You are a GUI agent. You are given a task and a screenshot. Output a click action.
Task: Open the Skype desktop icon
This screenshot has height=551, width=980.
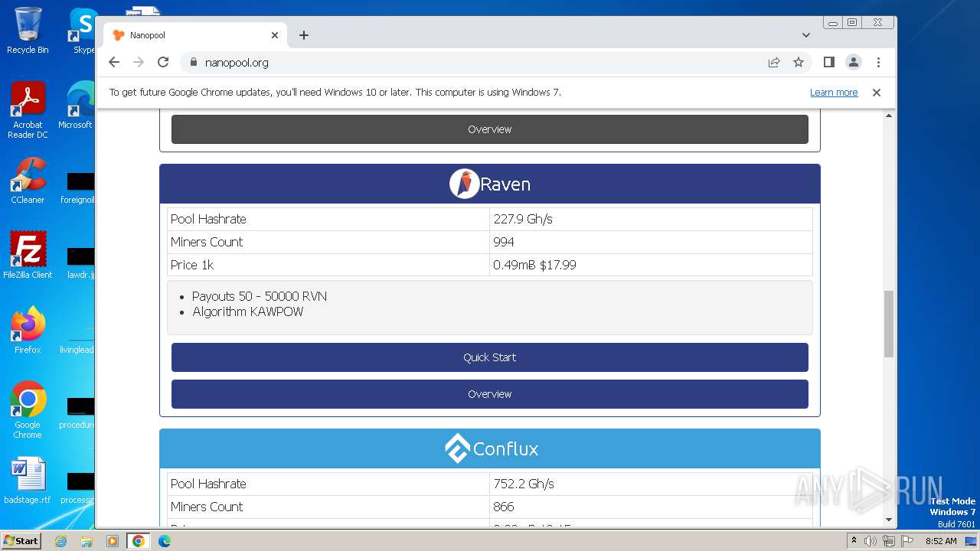[83, 31]
